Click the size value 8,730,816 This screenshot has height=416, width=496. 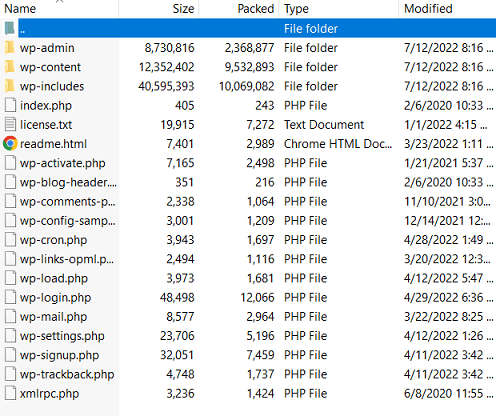tap(169, 48)
